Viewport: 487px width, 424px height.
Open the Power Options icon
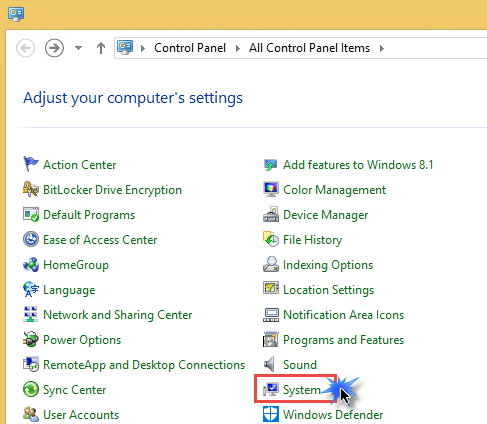click(31, 339)
